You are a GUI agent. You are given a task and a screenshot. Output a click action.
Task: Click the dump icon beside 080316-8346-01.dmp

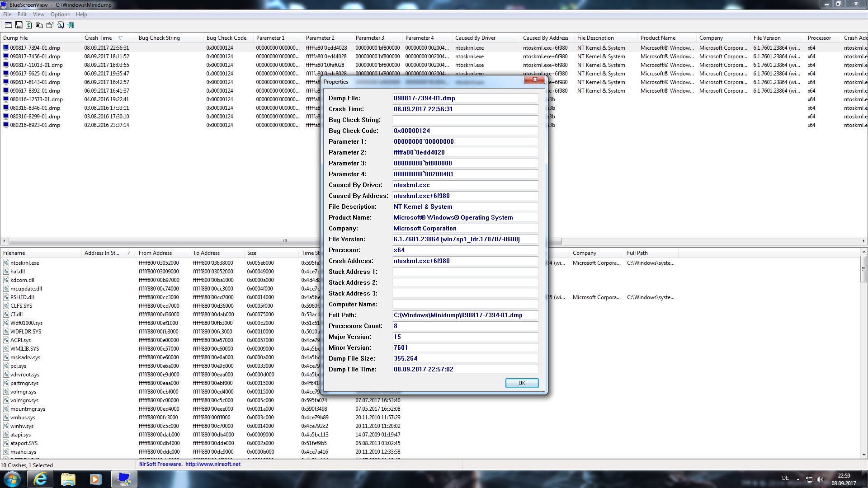(x=6, y=108)
